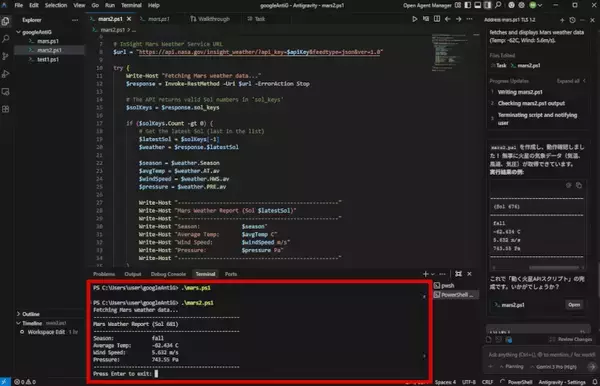Toggle the primary side bar layout icon

(468, 5)
